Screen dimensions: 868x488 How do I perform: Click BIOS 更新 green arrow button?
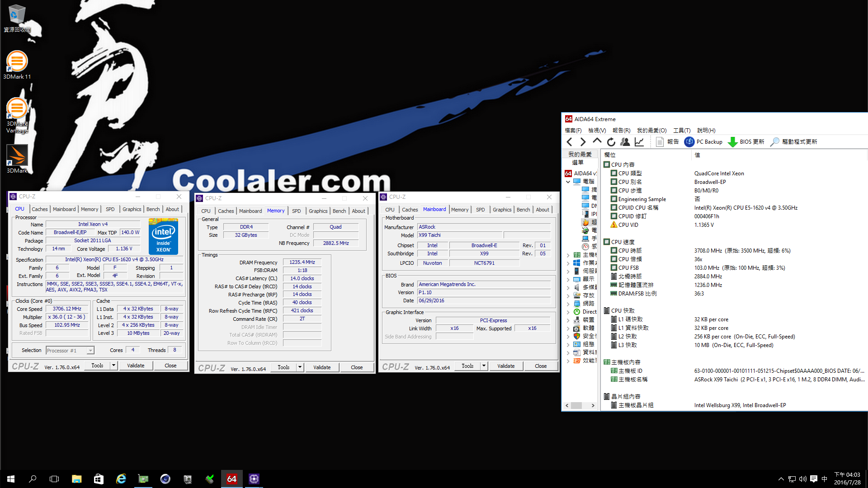(746, 142)
